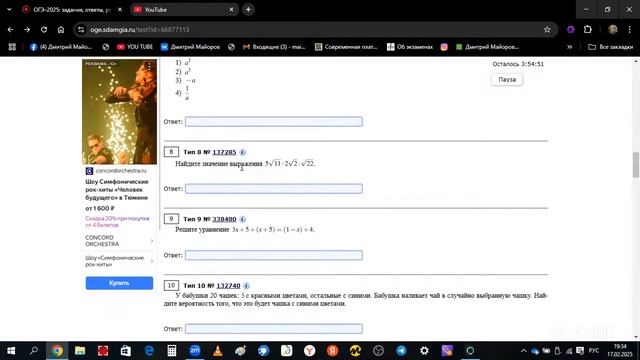Open task link 338480
Screen dimensions: 640x360
(x=224, y=219)
